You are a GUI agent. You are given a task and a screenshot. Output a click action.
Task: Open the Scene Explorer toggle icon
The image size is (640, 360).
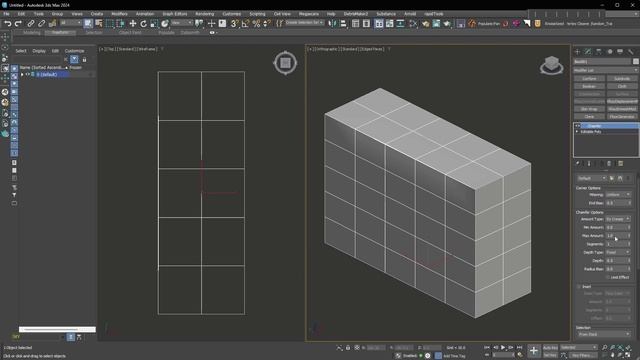click(x=356, y=24)
